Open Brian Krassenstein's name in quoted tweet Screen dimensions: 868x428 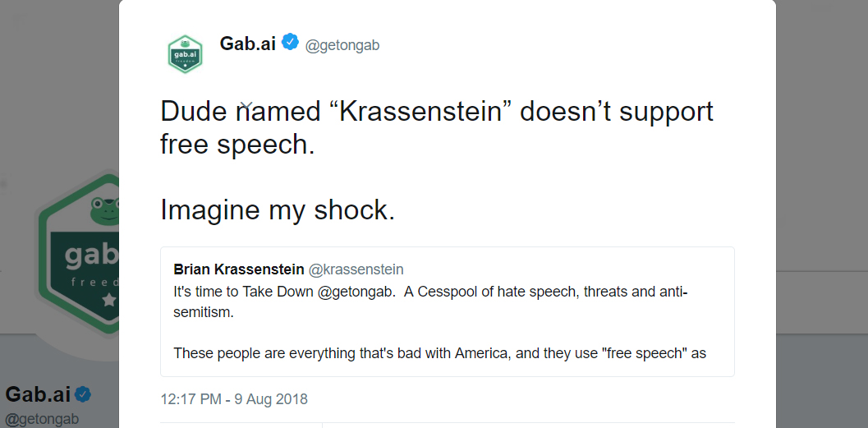pyautogui.click(x=239, y=269)
